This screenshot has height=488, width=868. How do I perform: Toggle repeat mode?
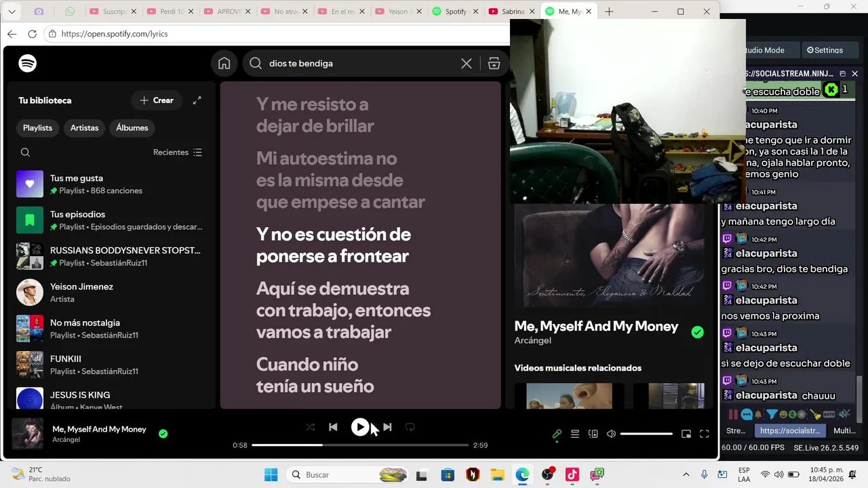tap(410, 427)
